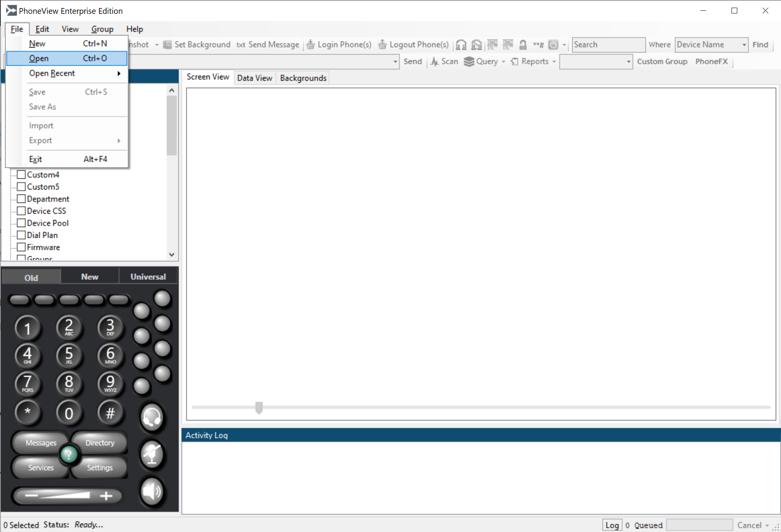Image resolution: width=781 pixels, height=532 pixels.
Task: Click the headset (agent login) toolbar icon
Action: [461, 45]
